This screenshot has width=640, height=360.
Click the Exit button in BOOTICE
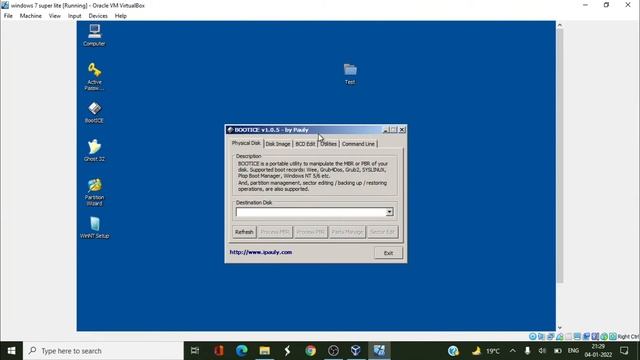(x=388, y=253)
